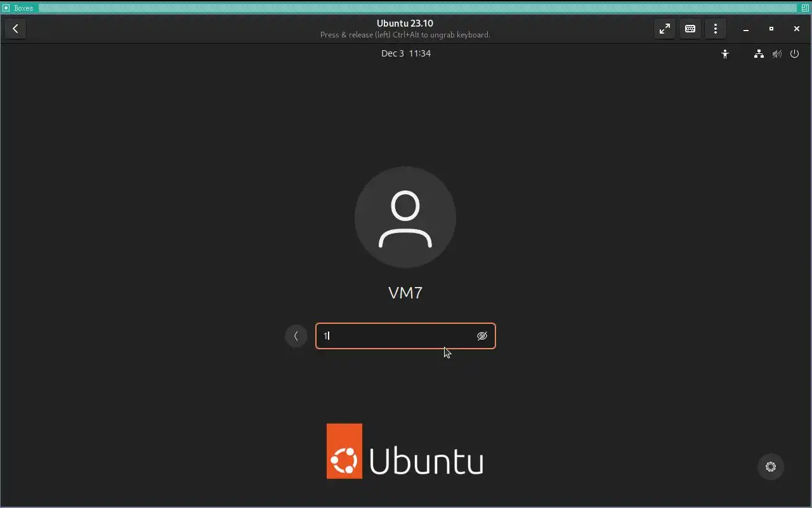Toggle password visibility eye icon
812x508 pixels.
482,336
